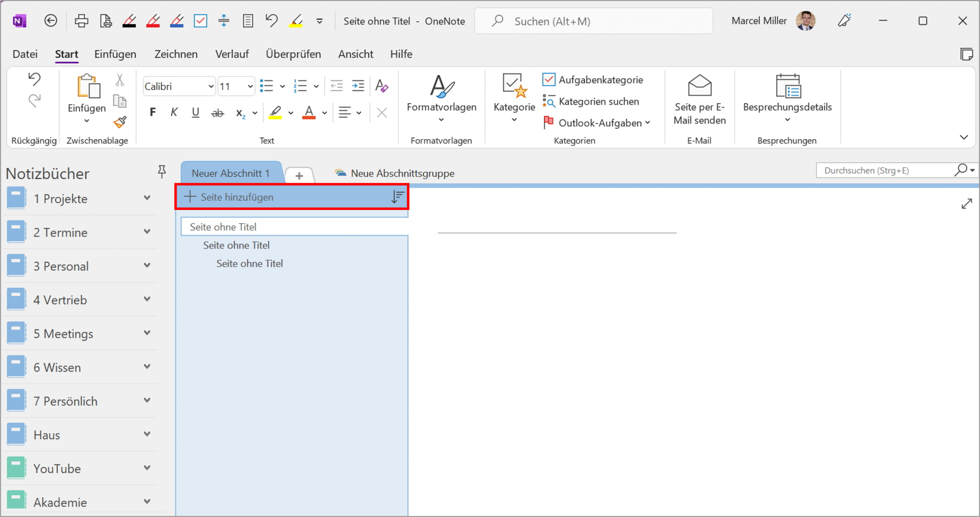Expand the 3 Personal notebook
Screen dimensions: 980x517
147,265
